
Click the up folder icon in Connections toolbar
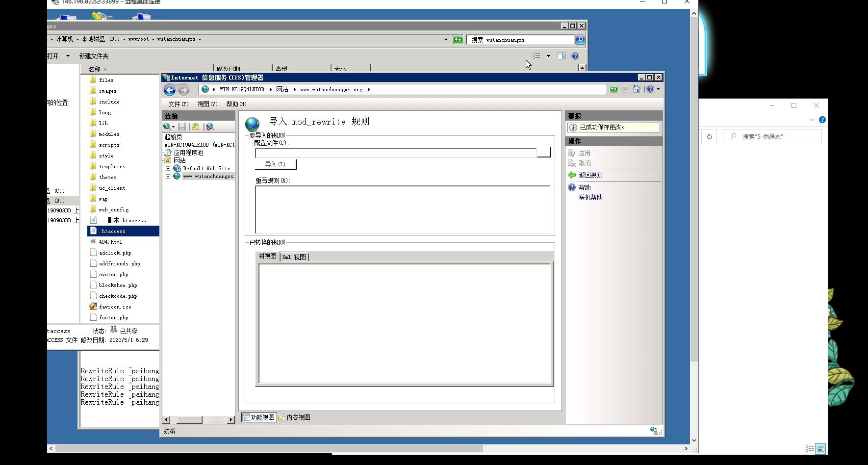(x=196, y=127)
